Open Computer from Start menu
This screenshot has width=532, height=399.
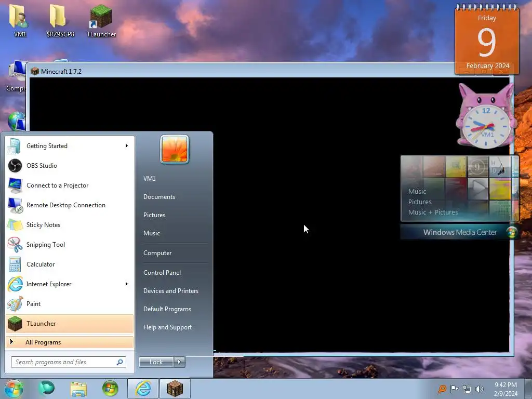pos(157,253)
